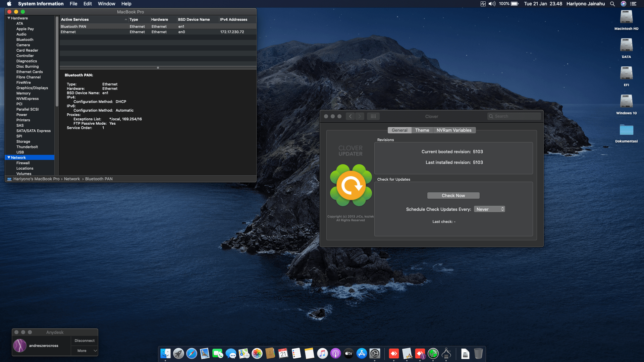644x362 pixels.
Task: Select USB in the Hardware list
Action: click(20, 152)
